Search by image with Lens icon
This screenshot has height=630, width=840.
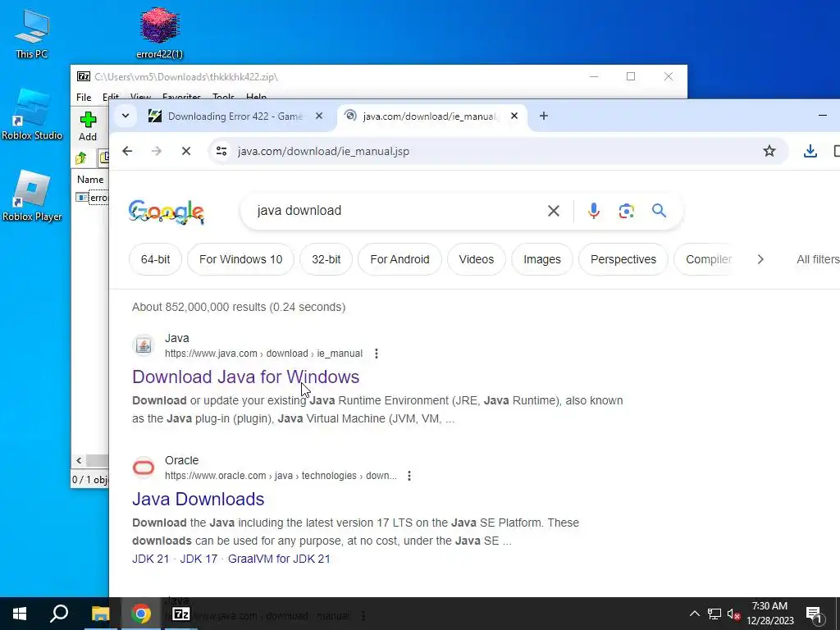point(626,211)
